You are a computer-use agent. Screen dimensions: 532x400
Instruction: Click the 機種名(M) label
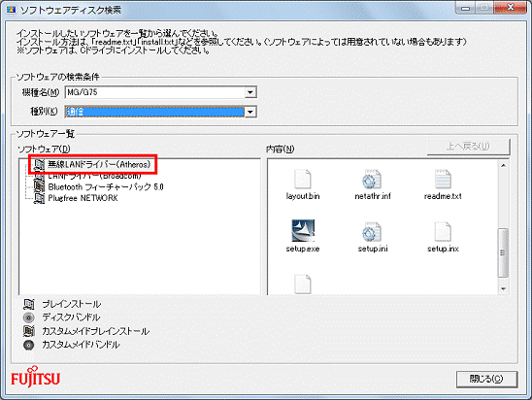click(41, 92)
